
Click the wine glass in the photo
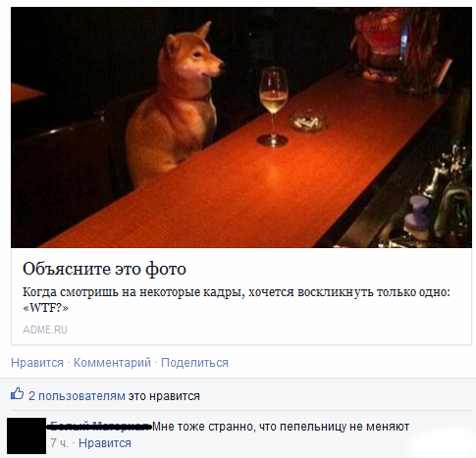tap(273, 106)
